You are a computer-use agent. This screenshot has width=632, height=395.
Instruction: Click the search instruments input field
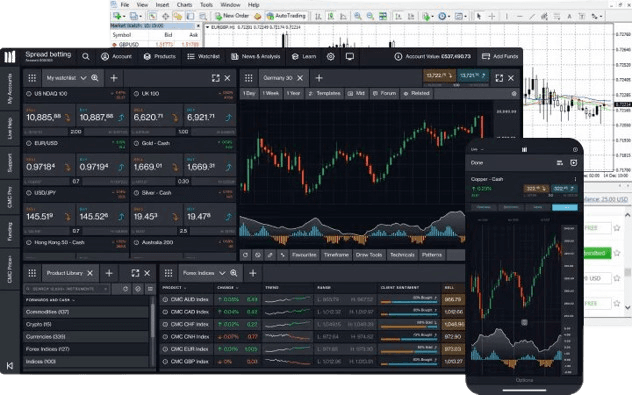(x=67, y=289)
